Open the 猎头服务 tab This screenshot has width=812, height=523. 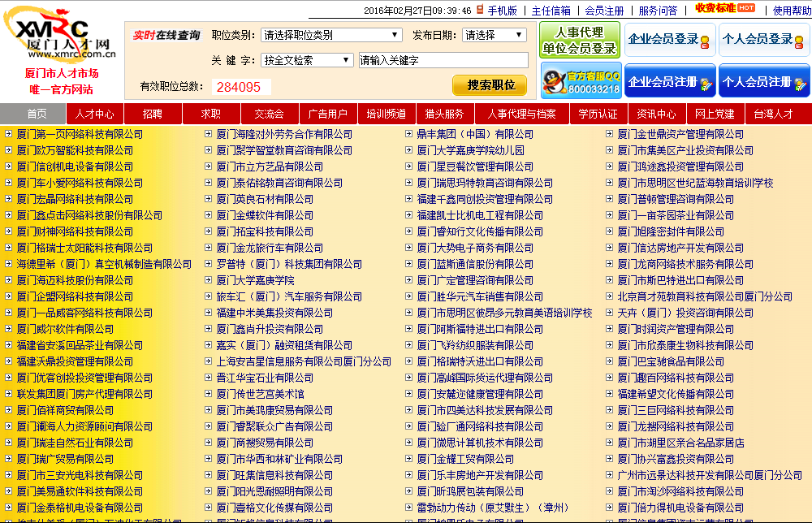tap(444, 114)
